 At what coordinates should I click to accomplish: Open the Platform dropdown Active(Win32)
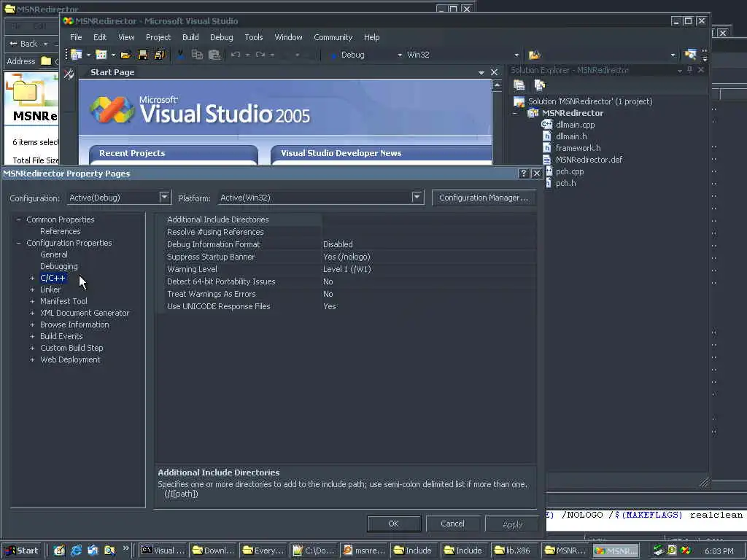pyautogui.click(x=417, y=197)
